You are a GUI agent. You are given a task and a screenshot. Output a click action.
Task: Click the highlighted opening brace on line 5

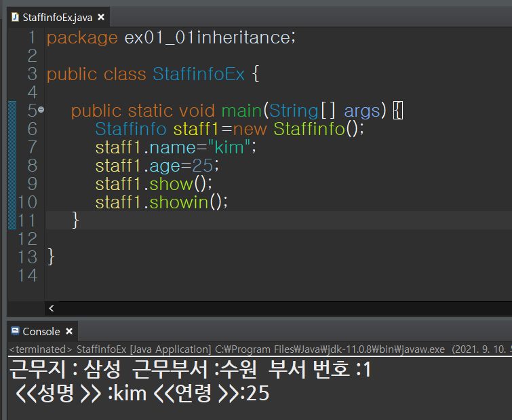coord(398,111)
